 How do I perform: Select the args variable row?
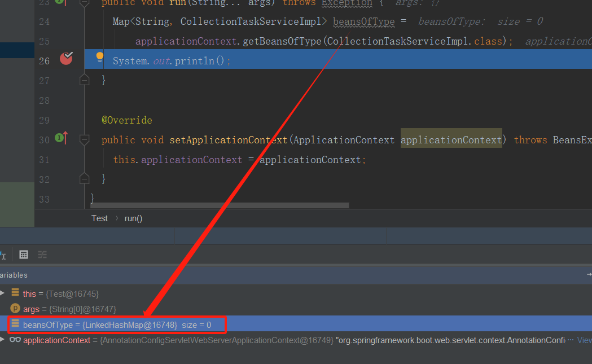296,309
